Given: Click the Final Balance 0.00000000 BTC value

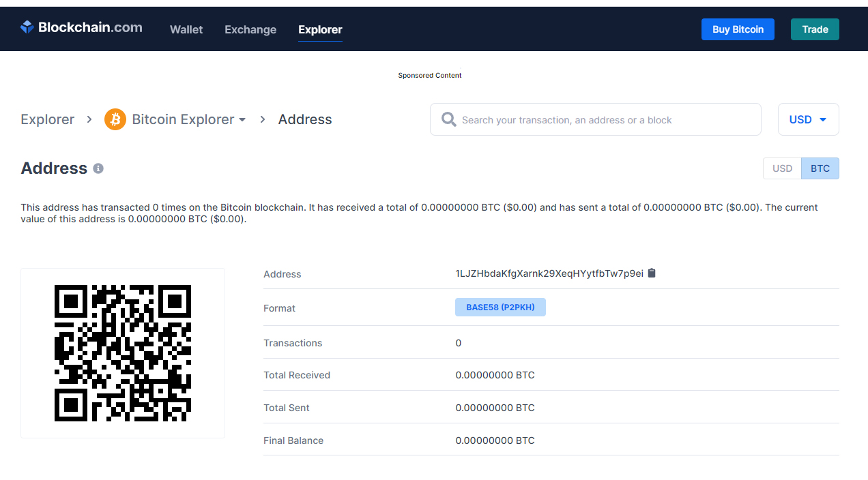Looking at the screenshot, I should 495,440.
